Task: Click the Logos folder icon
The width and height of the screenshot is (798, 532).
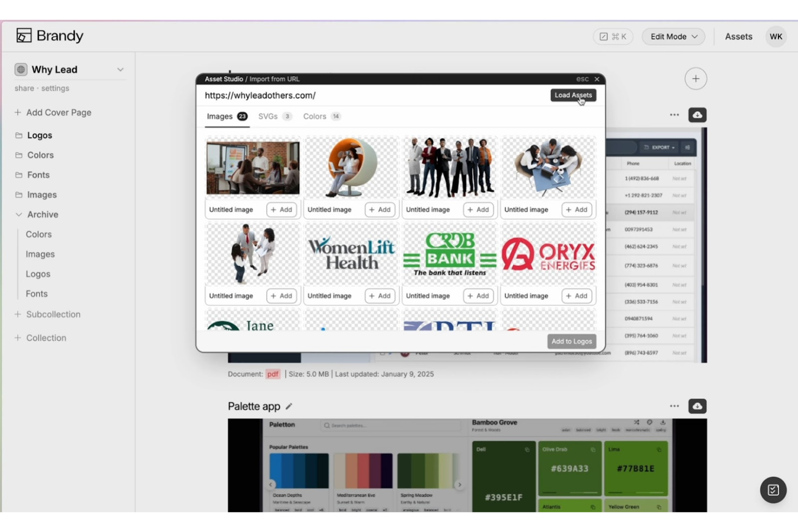Action: pyautogui.click(x=19, y=135)
